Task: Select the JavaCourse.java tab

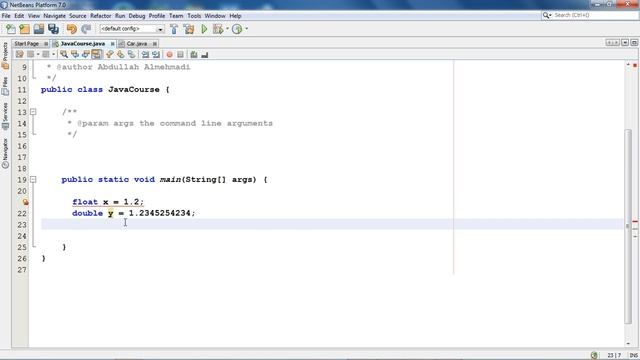Action: point(83,44)
